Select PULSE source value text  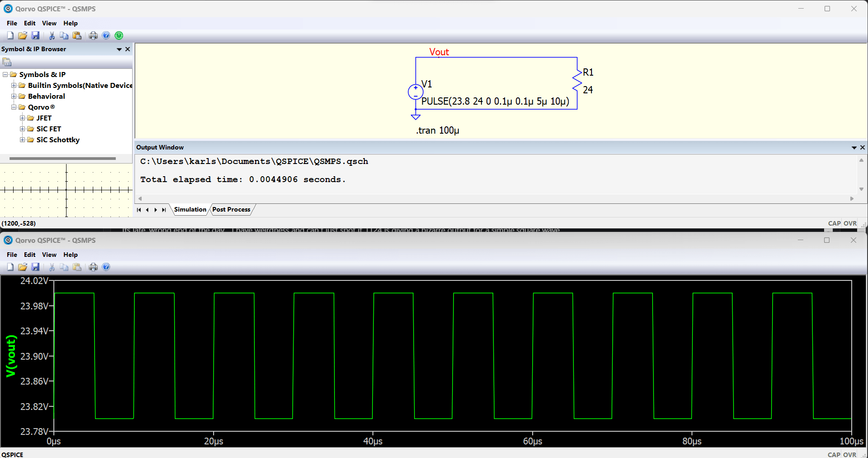(495, 101)
